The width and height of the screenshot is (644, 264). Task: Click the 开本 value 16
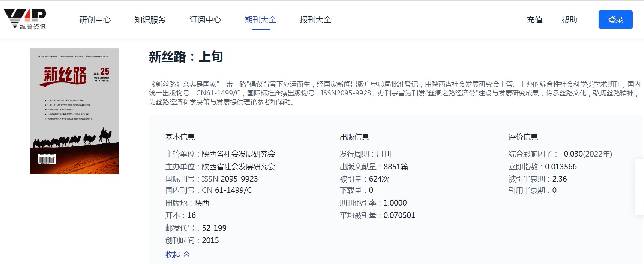click(x=192, y=215)
